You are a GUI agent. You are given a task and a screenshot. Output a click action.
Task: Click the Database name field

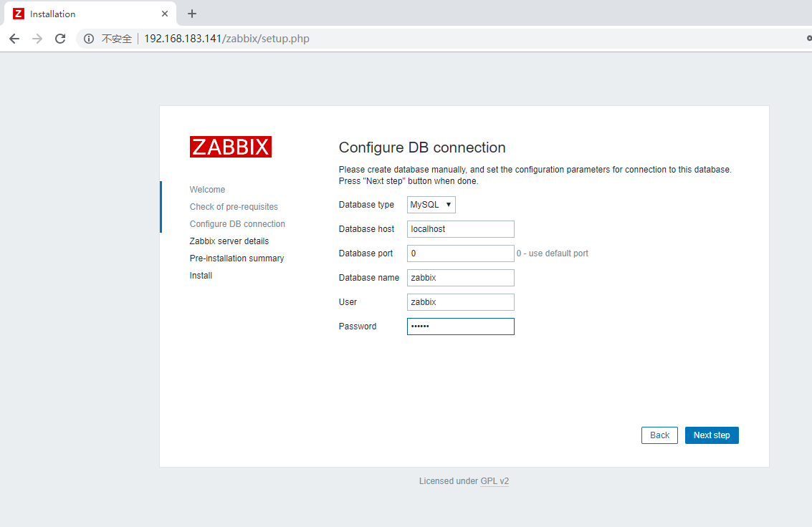click(x=460, y=278)
